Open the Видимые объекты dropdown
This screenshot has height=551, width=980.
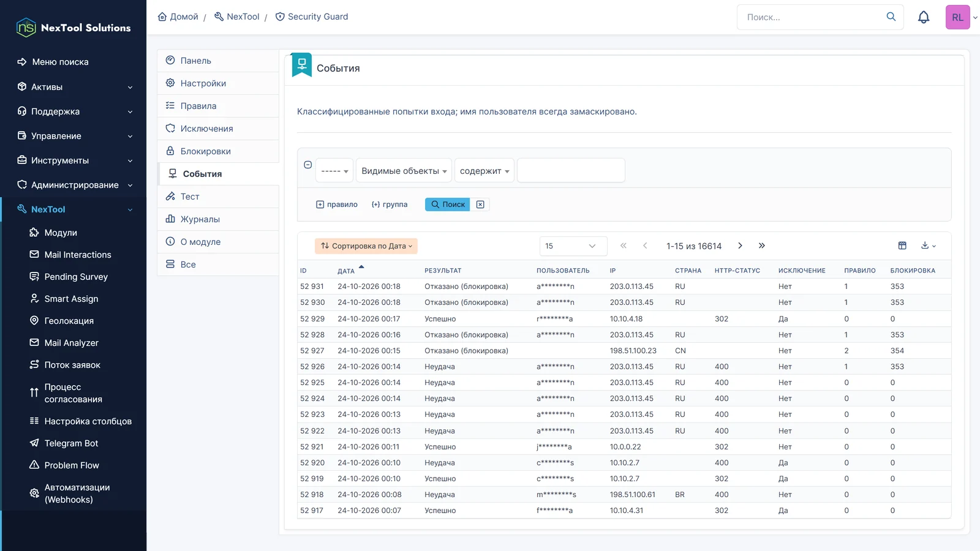(x=404, y=171)
